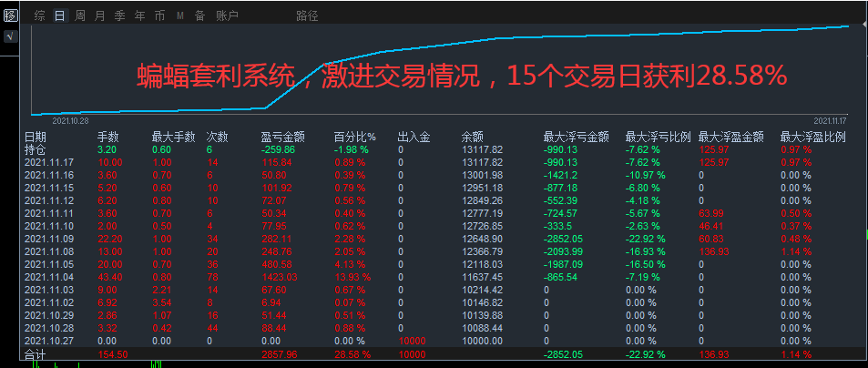Select the 2021.11.12 row date
This screenshot has width=868, height=368.
tap(47, 201)
